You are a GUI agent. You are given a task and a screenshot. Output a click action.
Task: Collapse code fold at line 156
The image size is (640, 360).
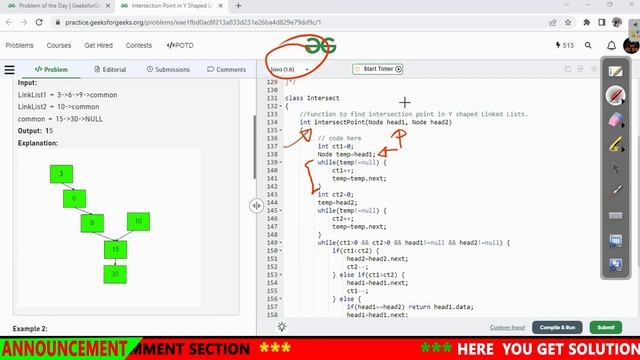click(281, 299)
